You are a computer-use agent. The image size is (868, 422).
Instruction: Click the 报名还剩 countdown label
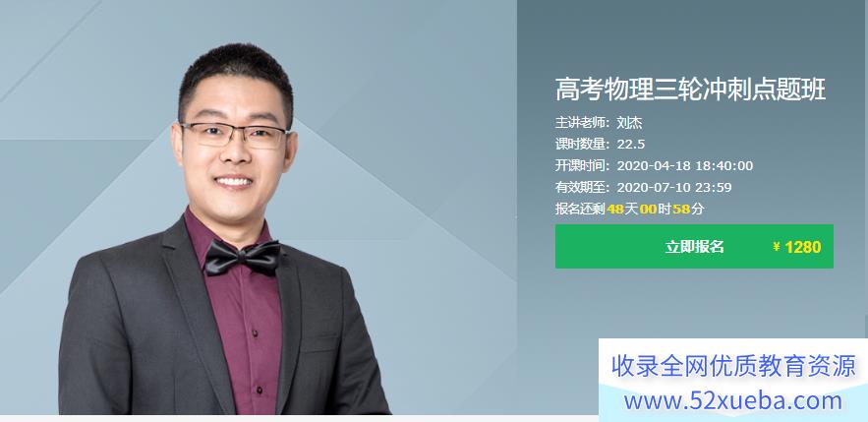(580, 210)
